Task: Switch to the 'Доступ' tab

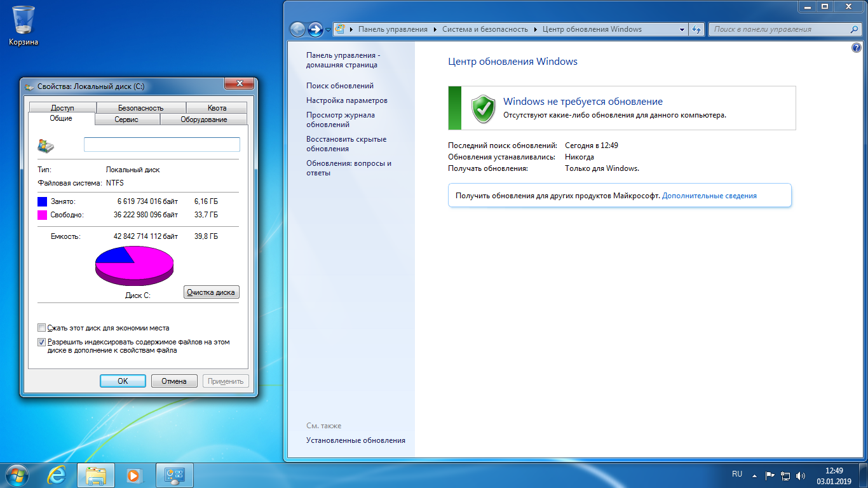Action: coord(62,108)
